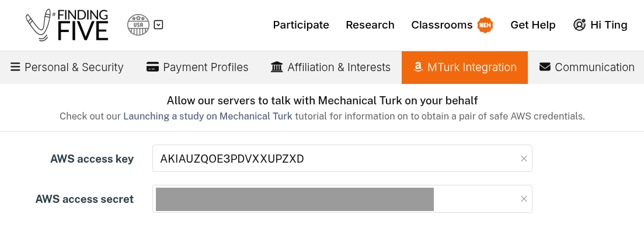This screenshot has width=644, height=239.
Task: Go to the Classrooms page
Action: coord(441,25)
